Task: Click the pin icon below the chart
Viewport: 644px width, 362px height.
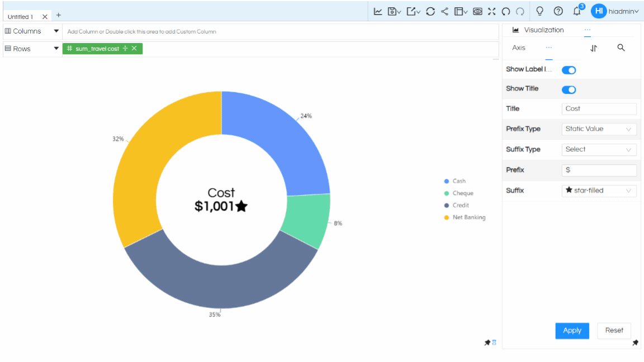Action: (487, 342)
